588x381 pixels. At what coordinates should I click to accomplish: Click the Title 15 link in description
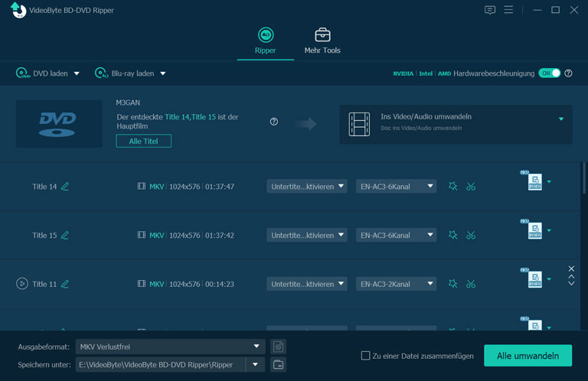(x=204, y=117)
